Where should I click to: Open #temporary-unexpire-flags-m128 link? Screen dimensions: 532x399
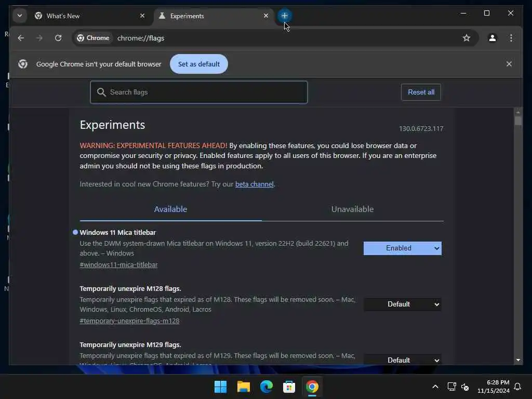129,321
